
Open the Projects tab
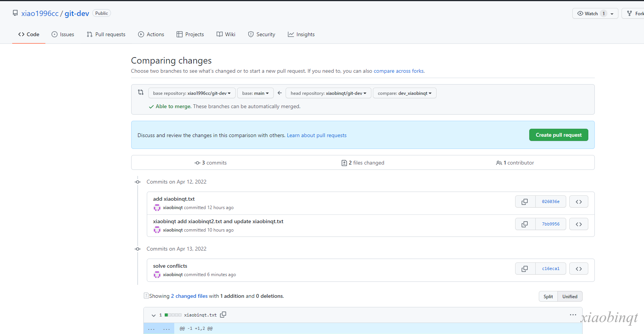tap(190, 34)
